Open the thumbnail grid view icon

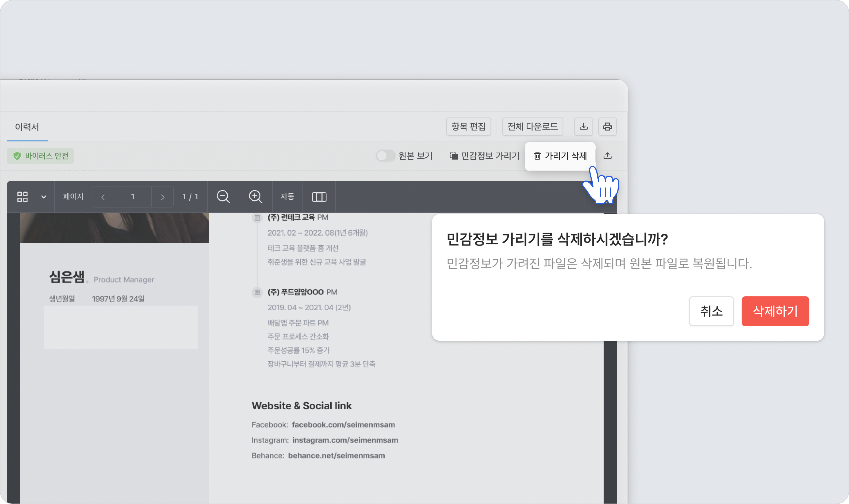pos(22,197)
